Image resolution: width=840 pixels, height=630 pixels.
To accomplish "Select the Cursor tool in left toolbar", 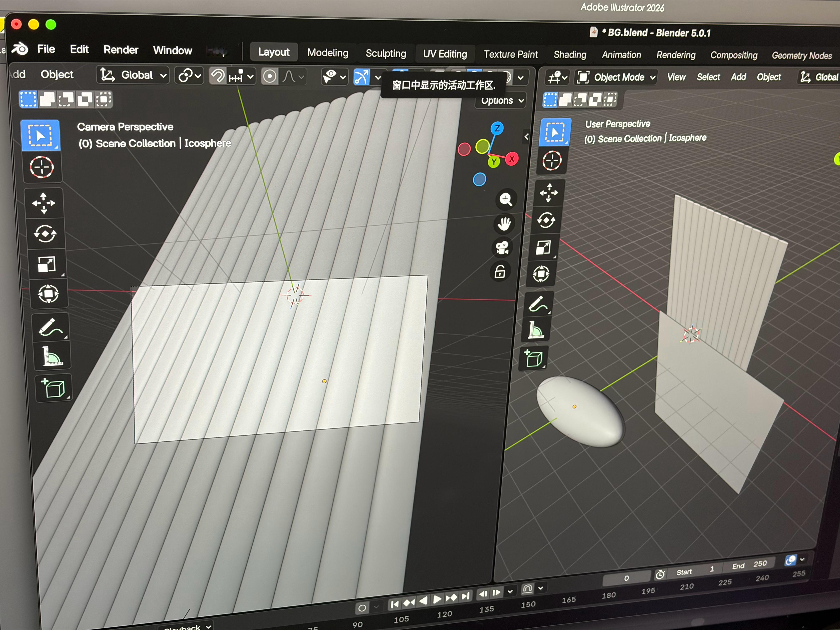I will [x=42, y=167].
